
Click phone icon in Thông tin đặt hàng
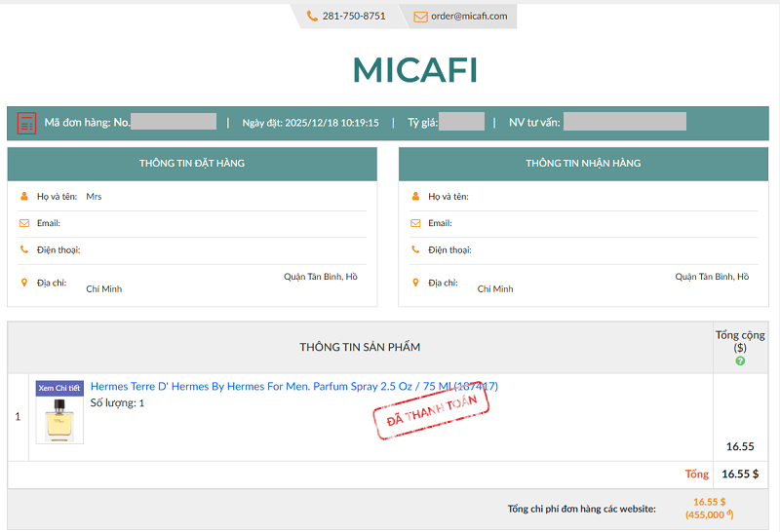point(24,250)
